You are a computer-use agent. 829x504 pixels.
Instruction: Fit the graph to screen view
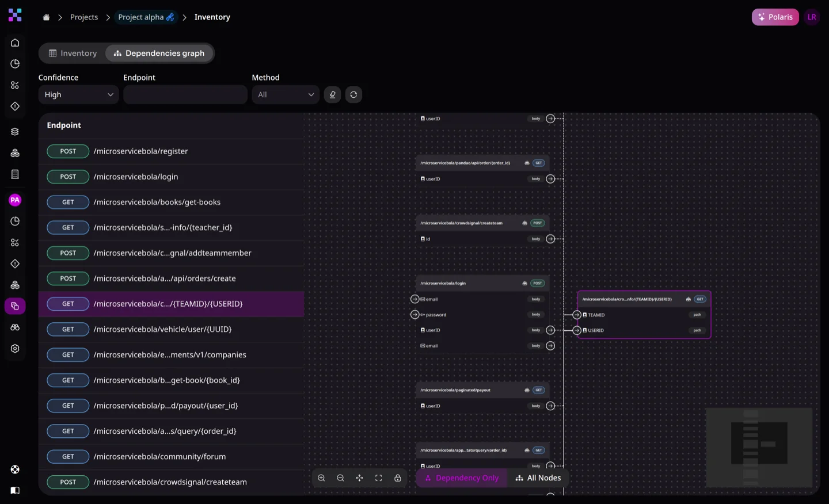coord(378,478)
